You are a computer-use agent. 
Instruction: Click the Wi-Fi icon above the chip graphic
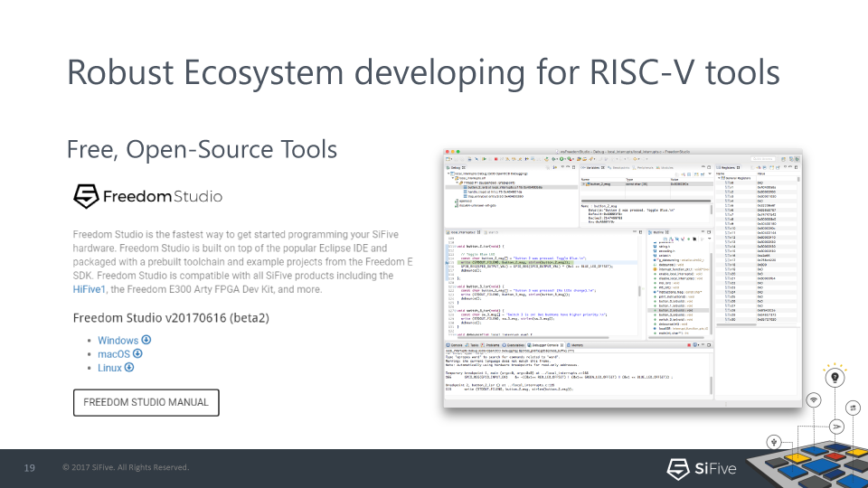pyautogui.click(x=814, y=399)
